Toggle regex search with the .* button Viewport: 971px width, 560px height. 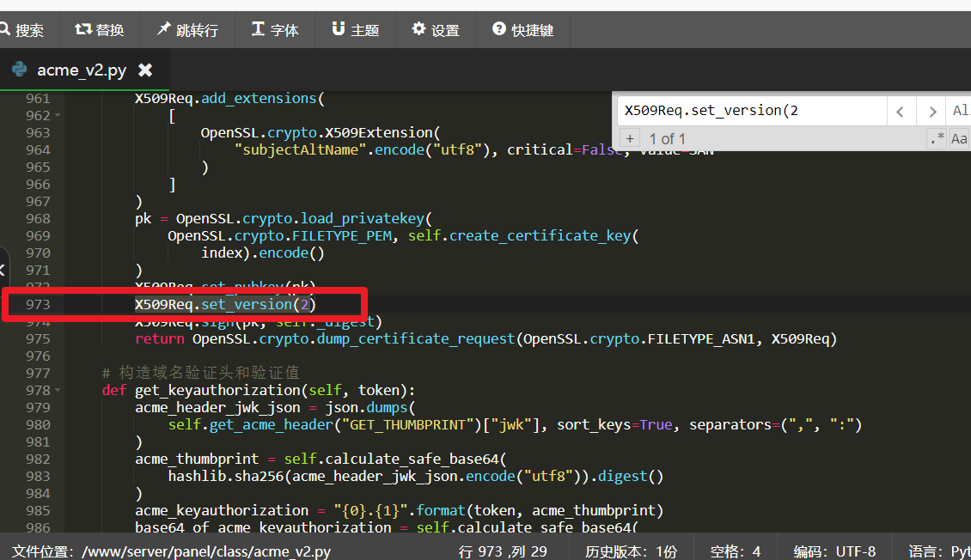(x=937, y=138)
